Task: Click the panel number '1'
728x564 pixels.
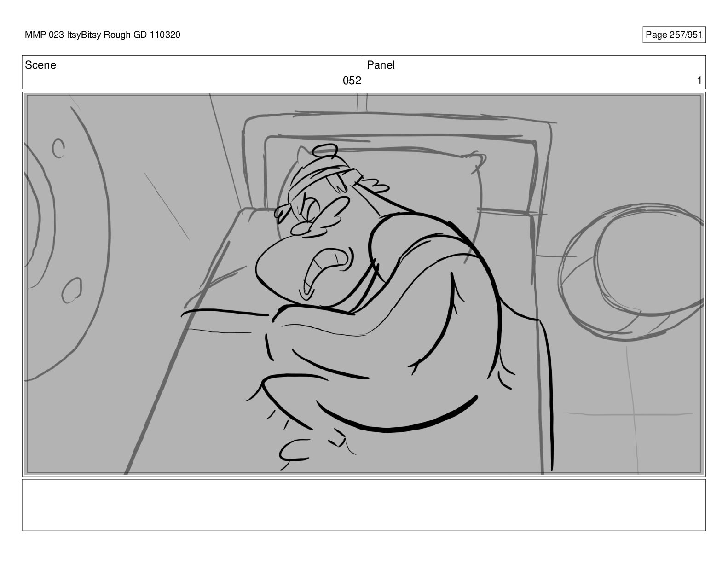Action: pyautogui.click(x=699, y=81)
